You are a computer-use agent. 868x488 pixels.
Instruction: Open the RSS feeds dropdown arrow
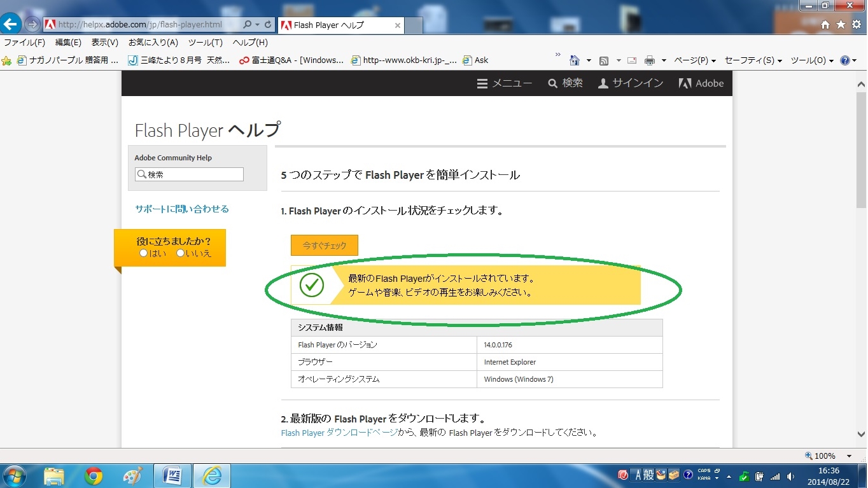pos(618,61)
